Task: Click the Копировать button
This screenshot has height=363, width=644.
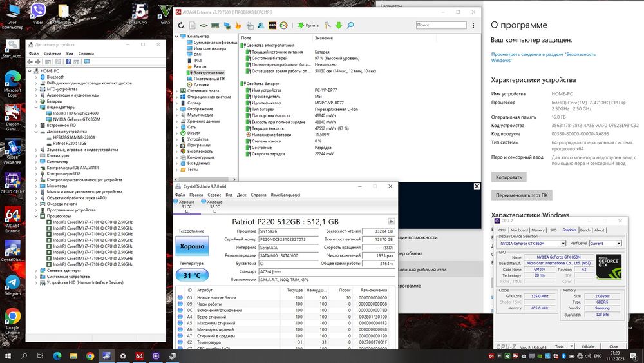Action: 509,177
